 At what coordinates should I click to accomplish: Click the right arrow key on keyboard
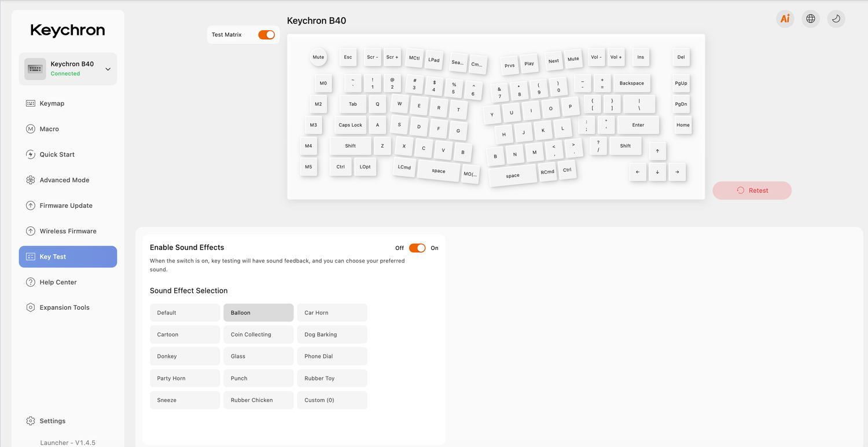[x=677, y=172]
